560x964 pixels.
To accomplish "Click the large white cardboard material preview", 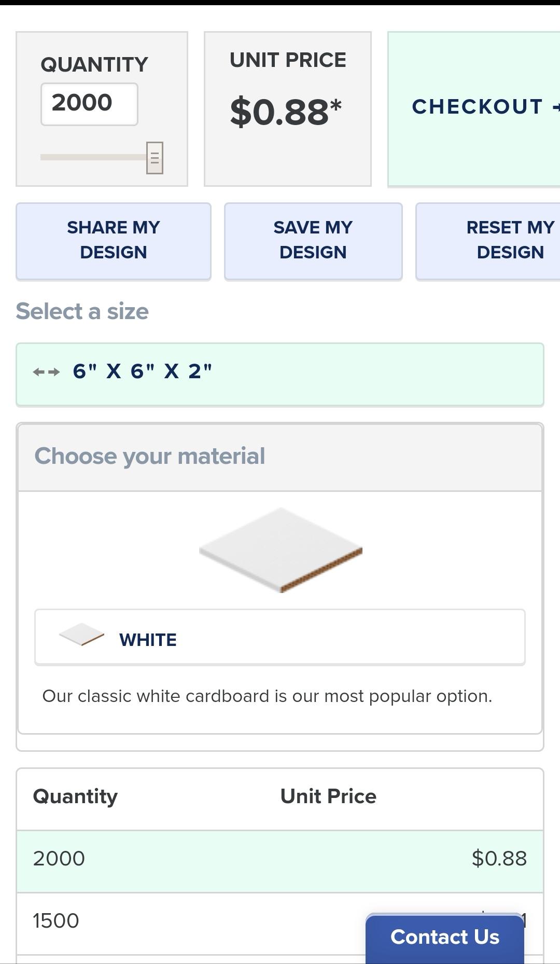I will click(281, 549).
